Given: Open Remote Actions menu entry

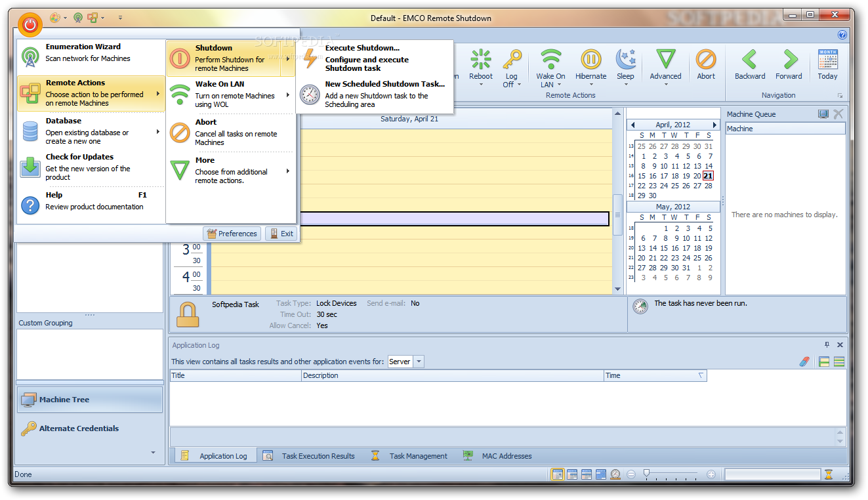Looking at the screenshot, I should 91,94.
